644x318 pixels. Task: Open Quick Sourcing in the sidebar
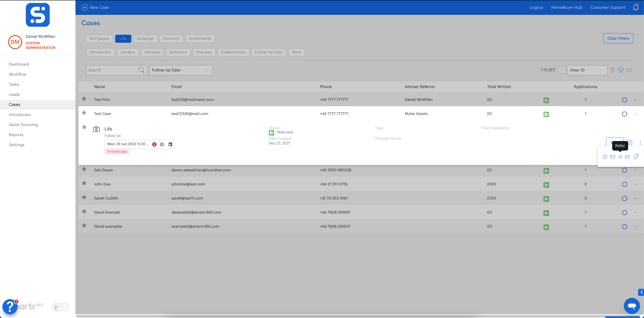pos(23,125)
